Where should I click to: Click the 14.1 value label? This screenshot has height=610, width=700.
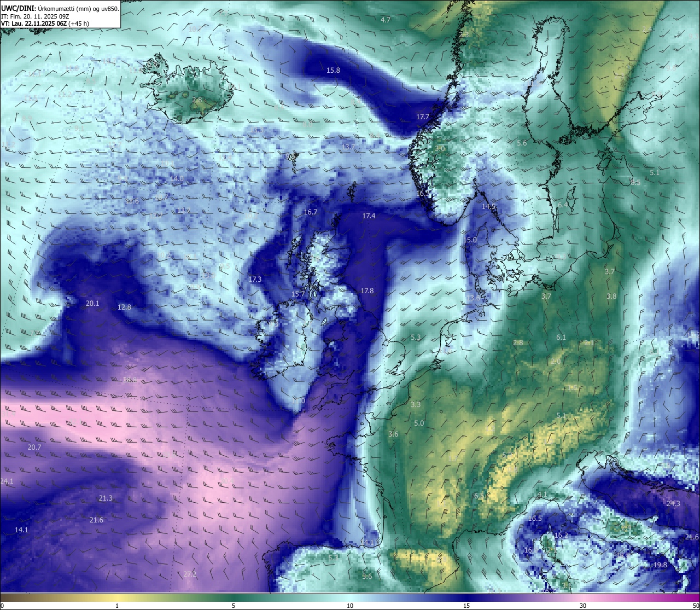coord(21,530)
